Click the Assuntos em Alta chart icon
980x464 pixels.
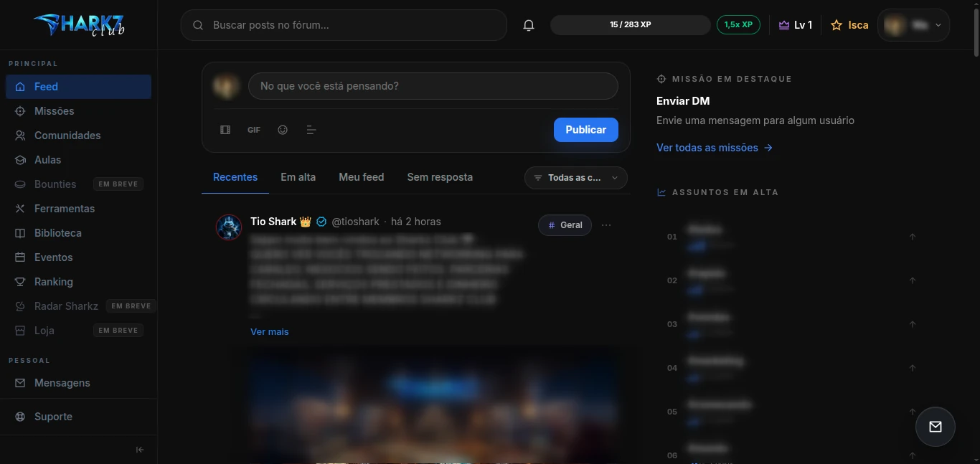coord(661,192)
